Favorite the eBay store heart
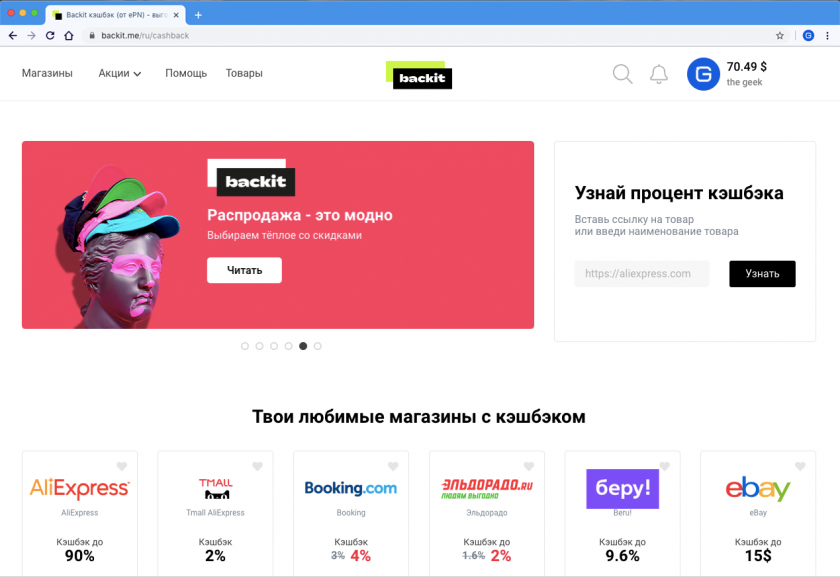The image size is (840, 577). click(800, 466)
